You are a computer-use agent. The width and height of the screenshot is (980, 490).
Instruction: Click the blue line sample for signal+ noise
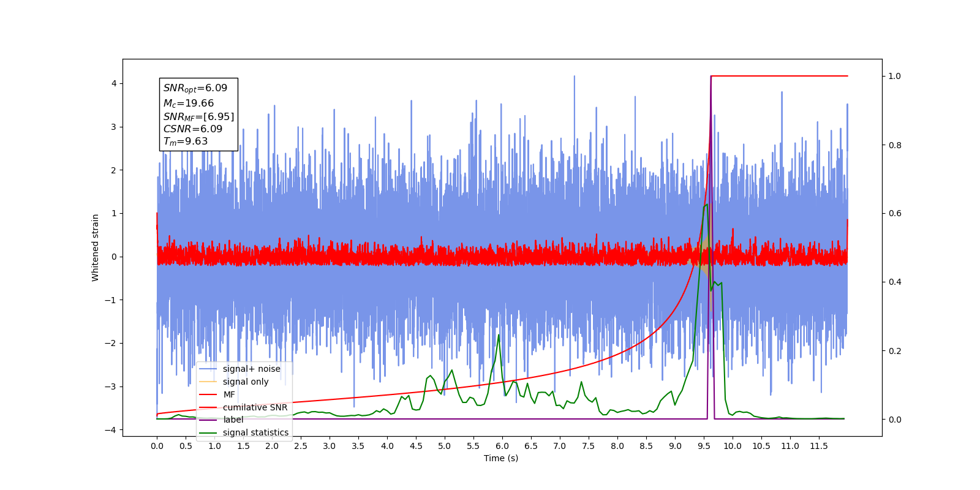coord(208,369)
